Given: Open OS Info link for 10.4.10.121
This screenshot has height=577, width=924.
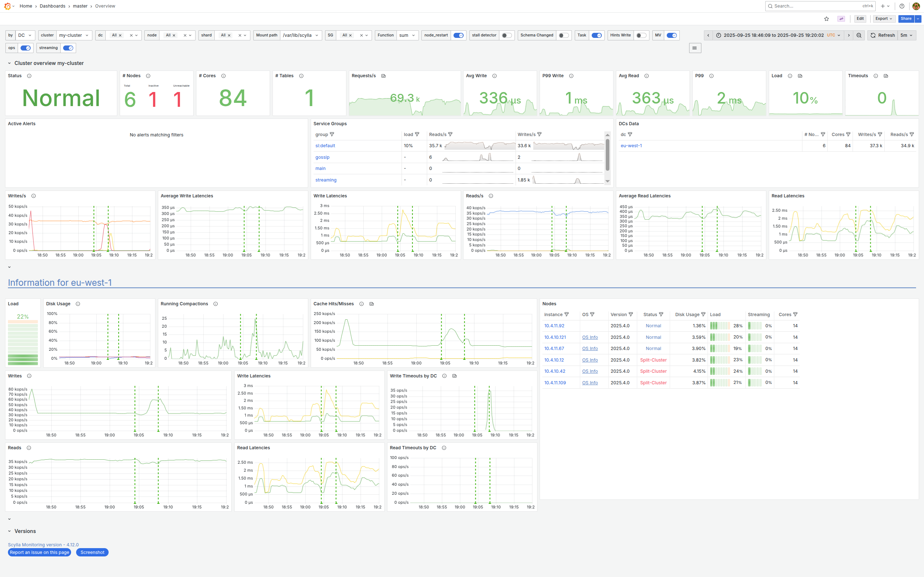Looking at the screenshot, I should coord(590,337).
